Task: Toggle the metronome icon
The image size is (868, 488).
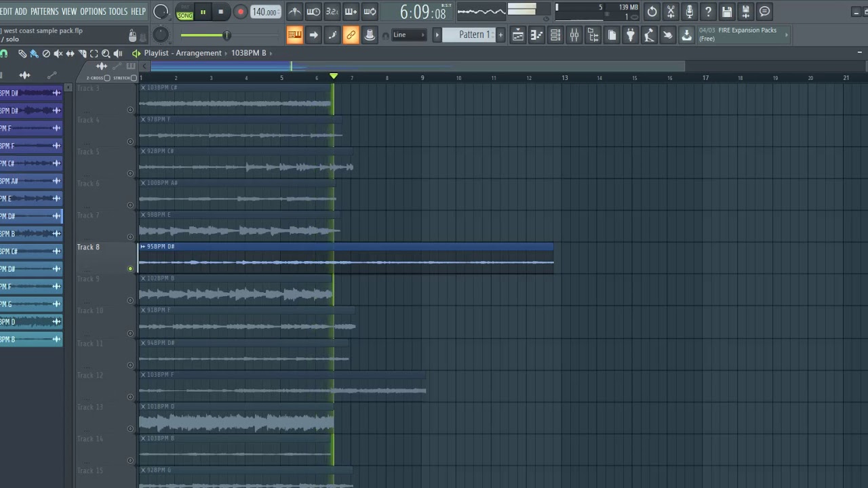Action: (x=294, y=12)
